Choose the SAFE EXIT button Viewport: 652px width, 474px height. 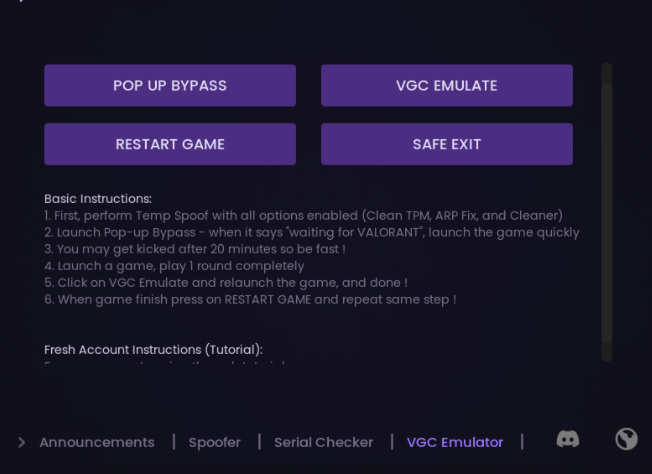(447, 144)
